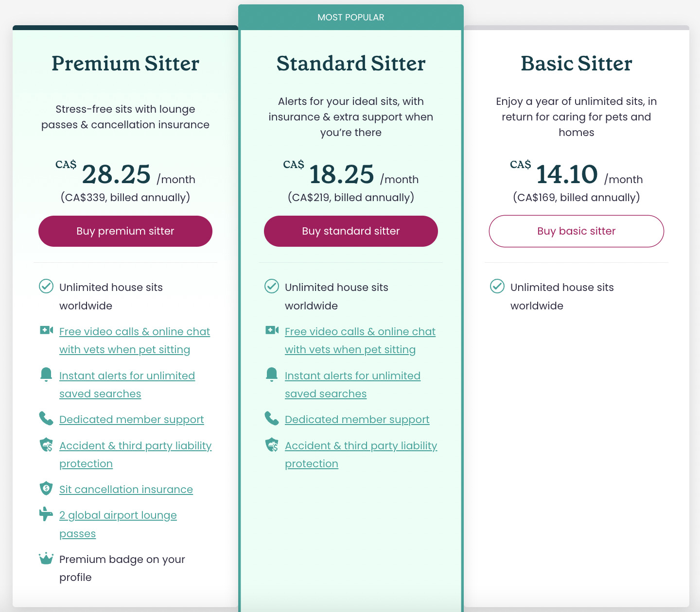Viewport: 700px width, 612px height.
Task: Click the video call icon in Premium column
Action: 46,330
